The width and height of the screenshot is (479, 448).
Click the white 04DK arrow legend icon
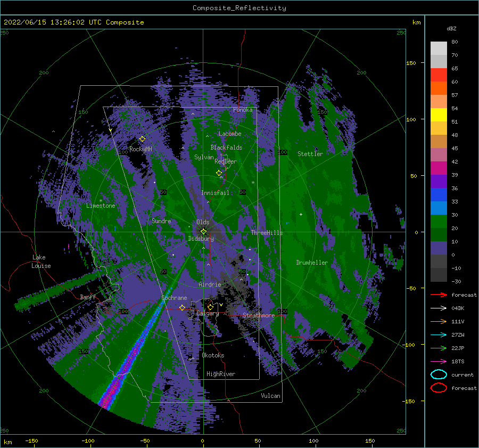439,308
